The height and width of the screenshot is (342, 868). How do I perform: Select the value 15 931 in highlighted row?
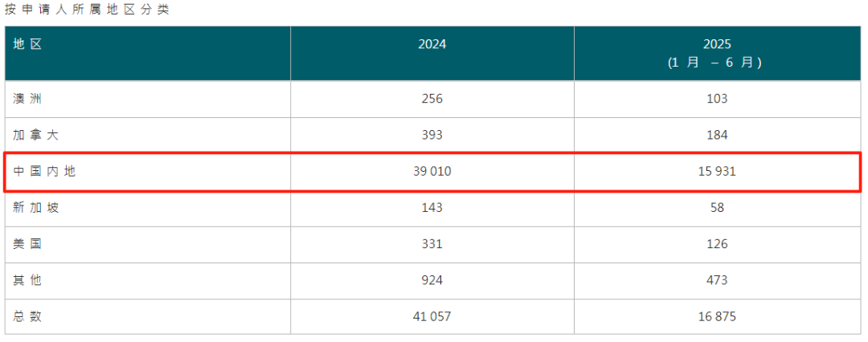click(x=717, y=171)
